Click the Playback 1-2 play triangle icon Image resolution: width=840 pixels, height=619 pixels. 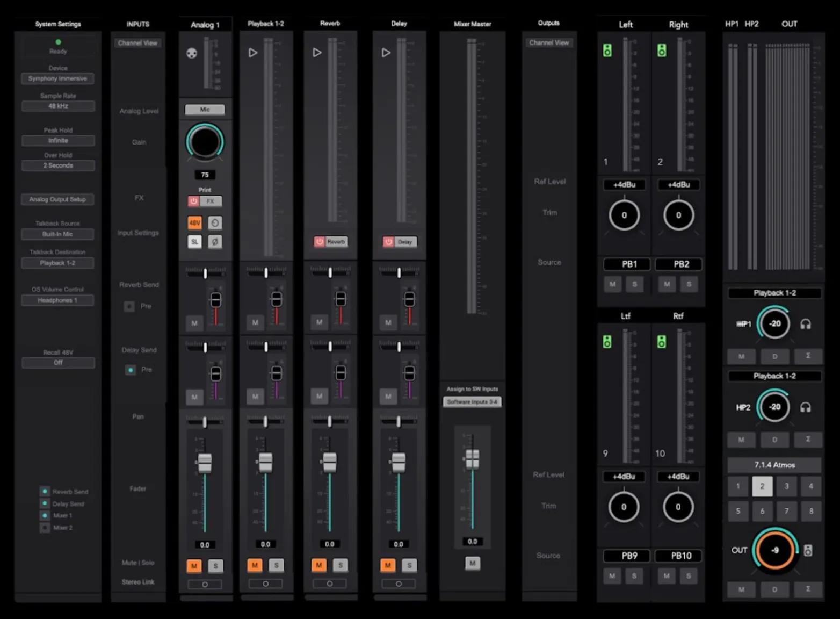253,53
